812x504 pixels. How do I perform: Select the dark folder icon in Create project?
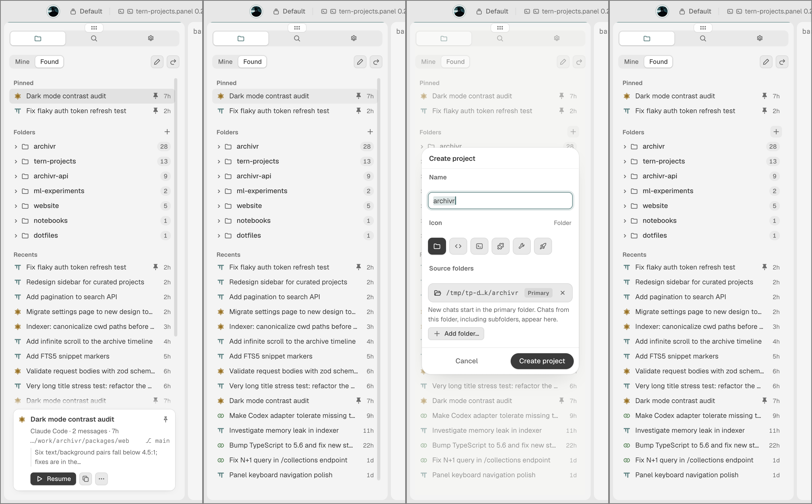[x=437, y=246]
